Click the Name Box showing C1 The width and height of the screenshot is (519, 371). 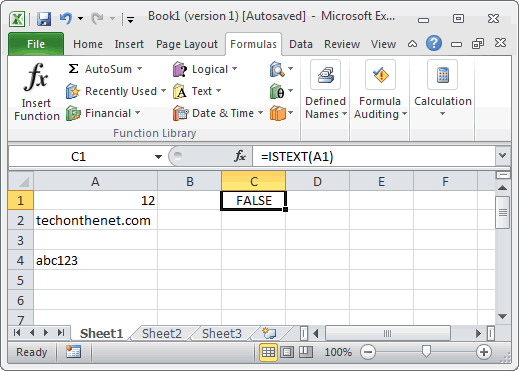[x=79, y=156]
